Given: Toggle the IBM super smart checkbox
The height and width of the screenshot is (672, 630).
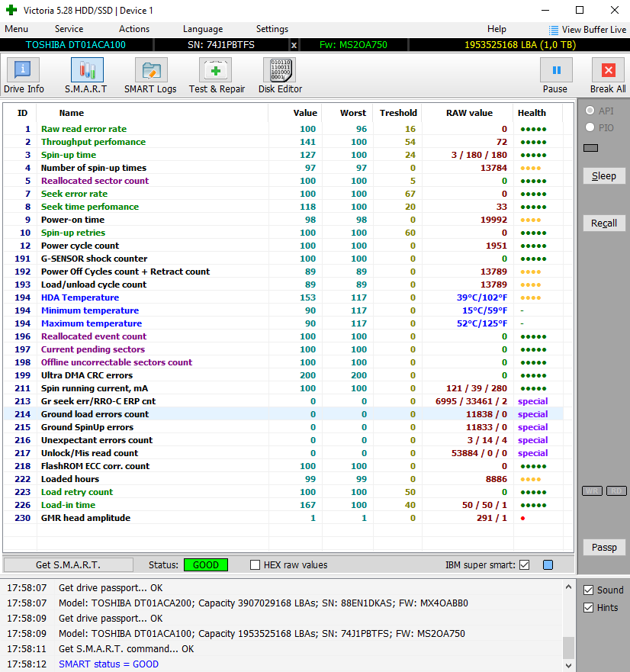Looking at the screenshot, I should [x=524, y=565].
